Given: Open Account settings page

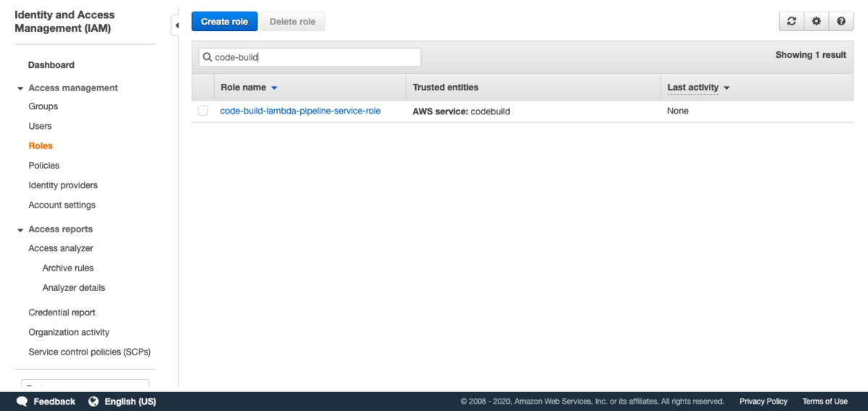Looking at the screenshot, I should click(x=62, y=205).
